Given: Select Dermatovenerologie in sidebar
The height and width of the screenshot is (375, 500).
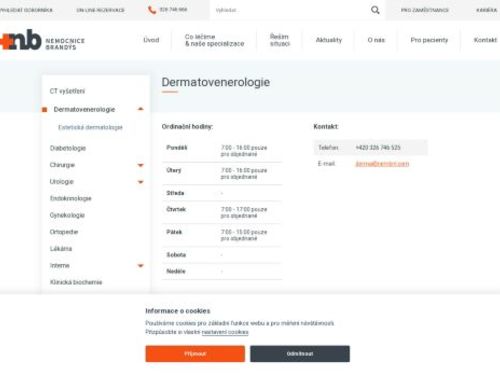Looking at the screenshot, I should point(84,109).
